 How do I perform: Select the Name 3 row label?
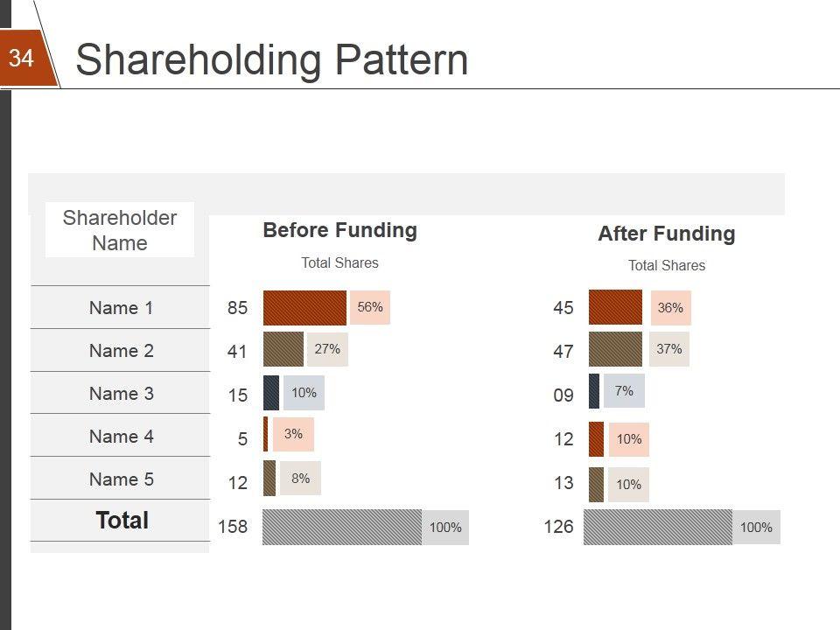[121, 394]
